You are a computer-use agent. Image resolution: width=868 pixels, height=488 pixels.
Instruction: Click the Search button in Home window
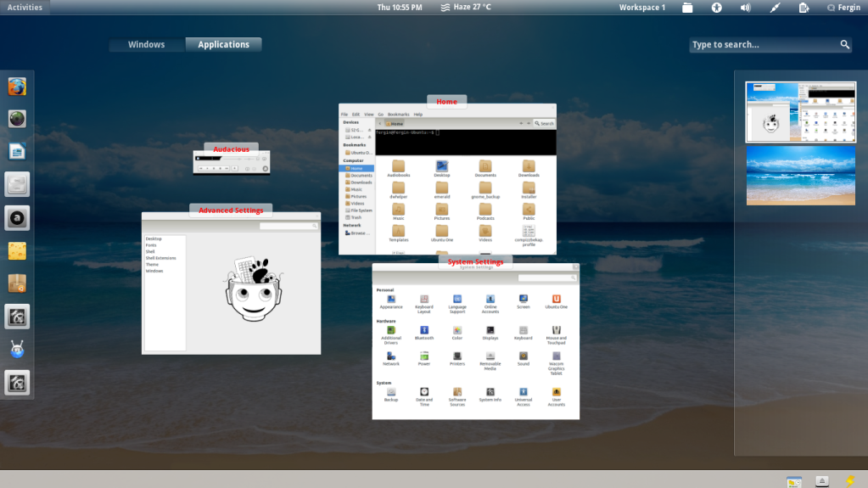pos(544,124)
